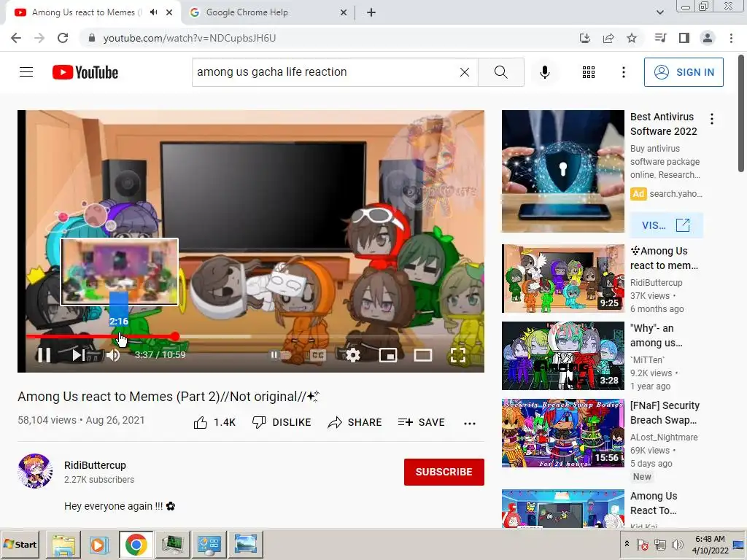Open the Among Us React To suggested title
The height and width of the screenshot is (560, 747).
click(654, 503)
